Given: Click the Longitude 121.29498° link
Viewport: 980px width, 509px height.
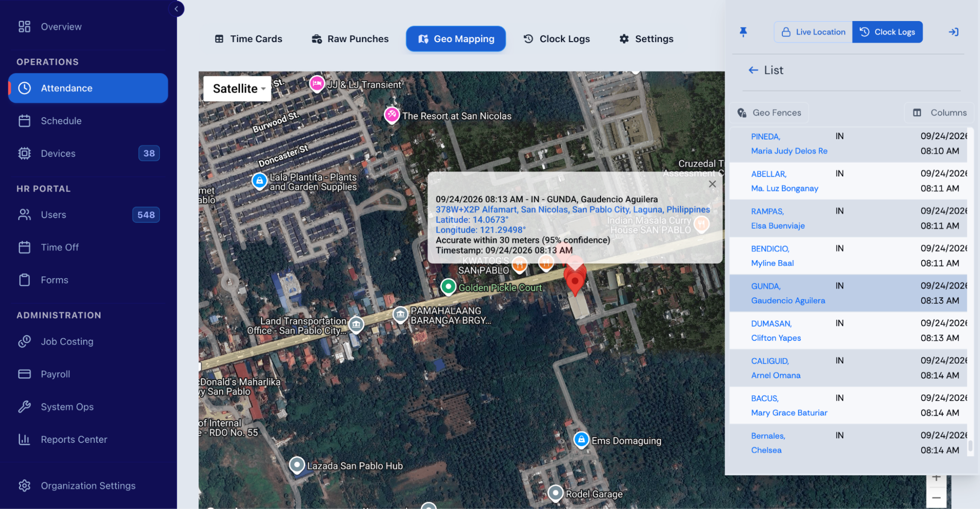Looking at the screenshot, I should click(x=480, y=230).
